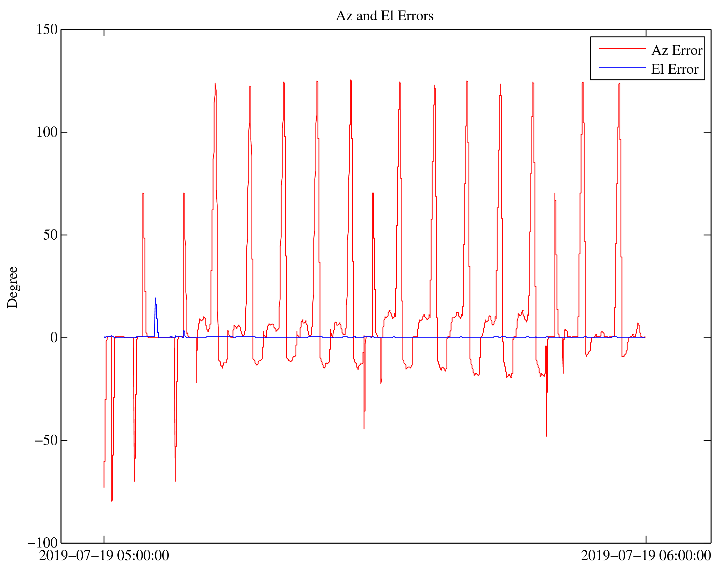This screenshot has width=721, height=588.
Task: Click the first red peak reaching 70 degrees
Action: (x=143, y=194)
